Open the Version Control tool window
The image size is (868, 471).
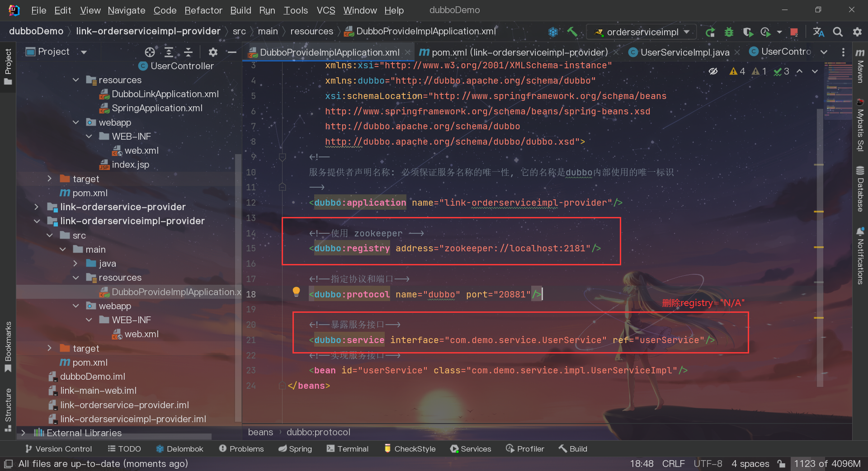pyautogui.click(x=58, y=449)
